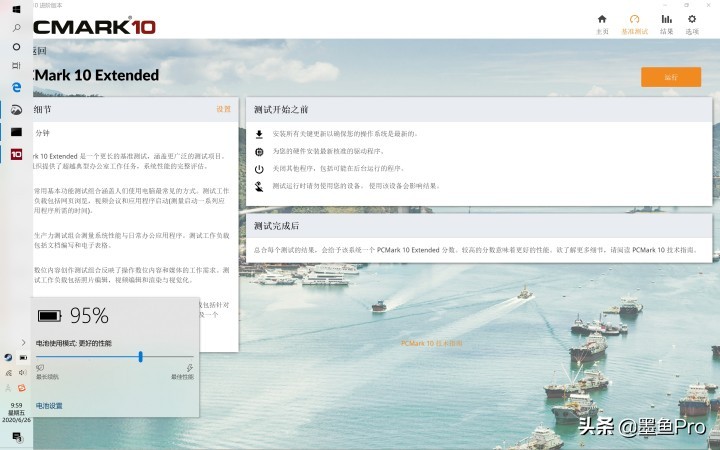
Task: Open the orange Settings (设置) link in details panel
Action: [x=224, y=109]
